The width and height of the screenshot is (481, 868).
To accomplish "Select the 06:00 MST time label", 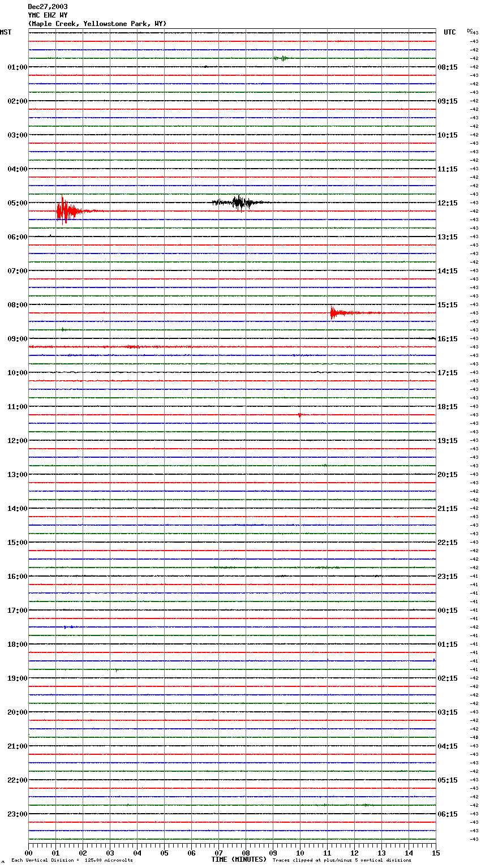I will click(x=18, y=237).
